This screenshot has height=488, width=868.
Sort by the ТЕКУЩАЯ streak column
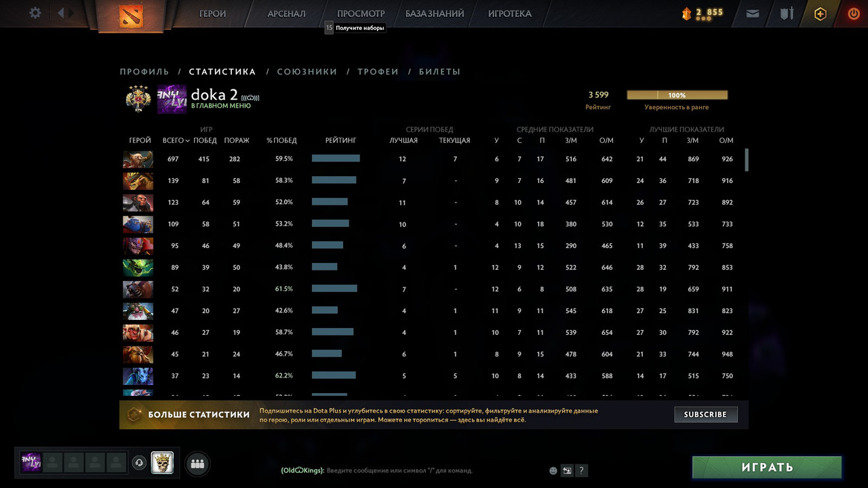click(x=454, y=140)
